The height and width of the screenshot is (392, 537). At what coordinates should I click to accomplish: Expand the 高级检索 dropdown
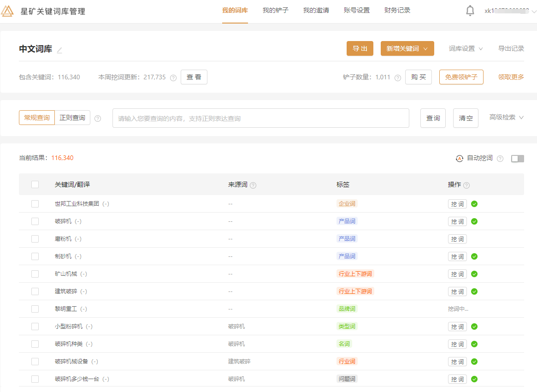coord(506,118)
